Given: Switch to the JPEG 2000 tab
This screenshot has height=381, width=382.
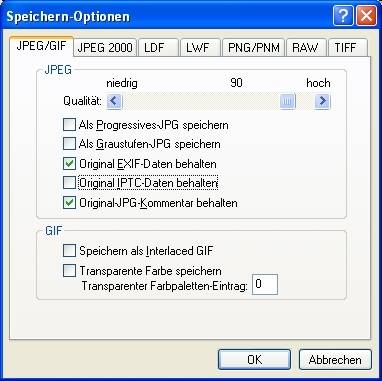Looking at the screenshot, I should (x=105, y=48).
